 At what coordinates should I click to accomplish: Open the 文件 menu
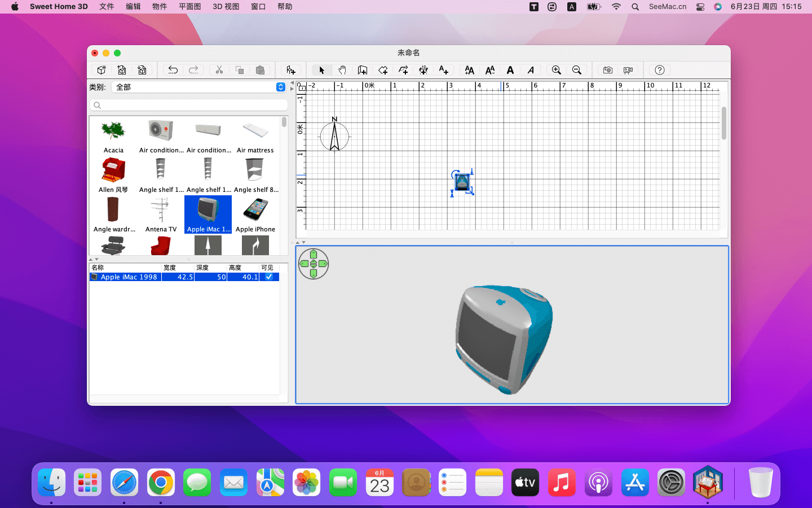[107, 7]
